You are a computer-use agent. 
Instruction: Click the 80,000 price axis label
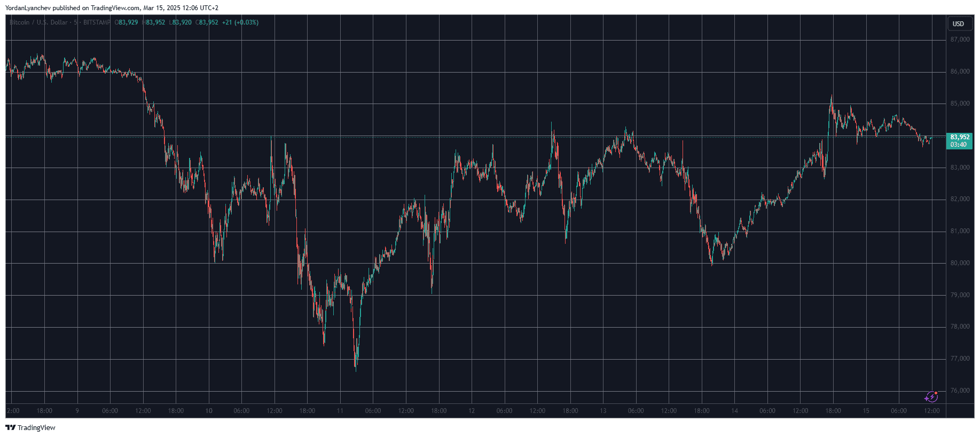tap(960, 263)
